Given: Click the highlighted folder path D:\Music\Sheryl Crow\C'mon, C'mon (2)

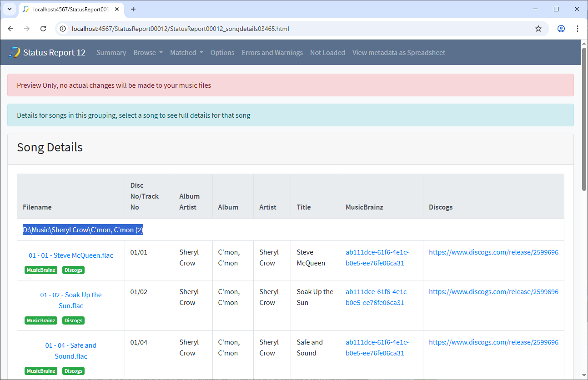Looking at the screenshot, I should 83,230.
